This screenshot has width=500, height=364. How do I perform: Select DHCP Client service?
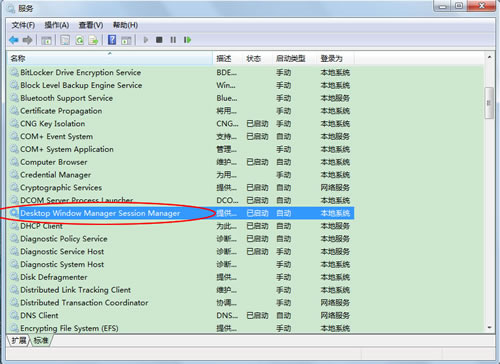coord(180,226)
